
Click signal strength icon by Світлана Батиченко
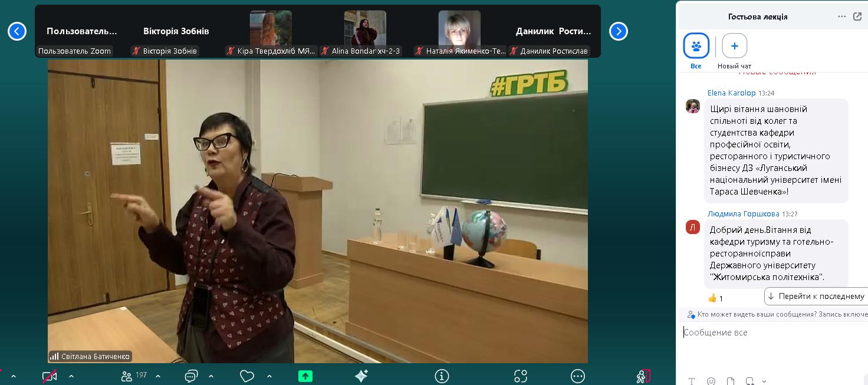[x=54, y=357]
